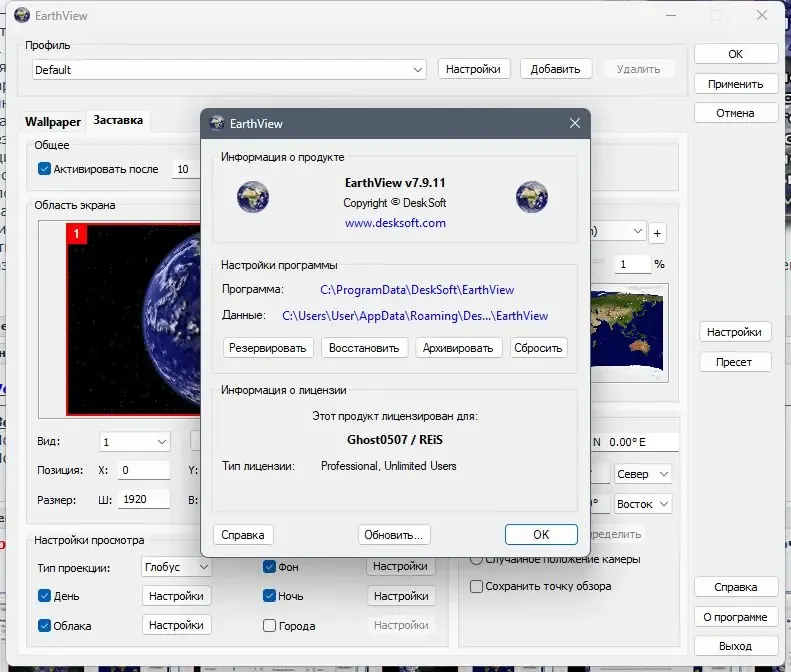Select the red screen number 1 marker

tap(77, 234)
